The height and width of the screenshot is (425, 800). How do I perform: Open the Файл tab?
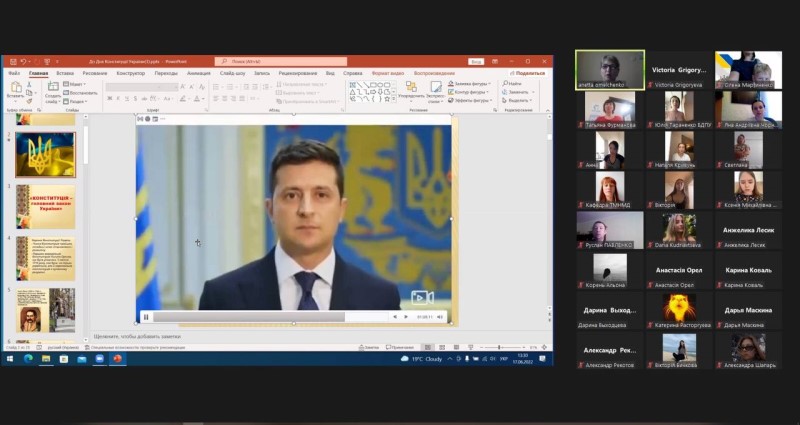(x=14, y=73)
